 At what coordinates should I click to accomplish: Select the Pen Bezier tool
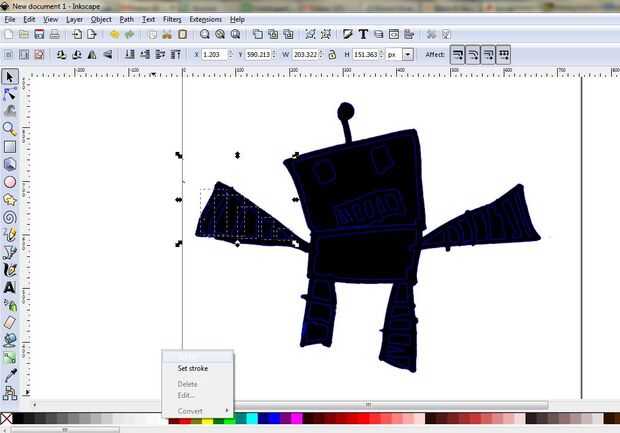10,252
